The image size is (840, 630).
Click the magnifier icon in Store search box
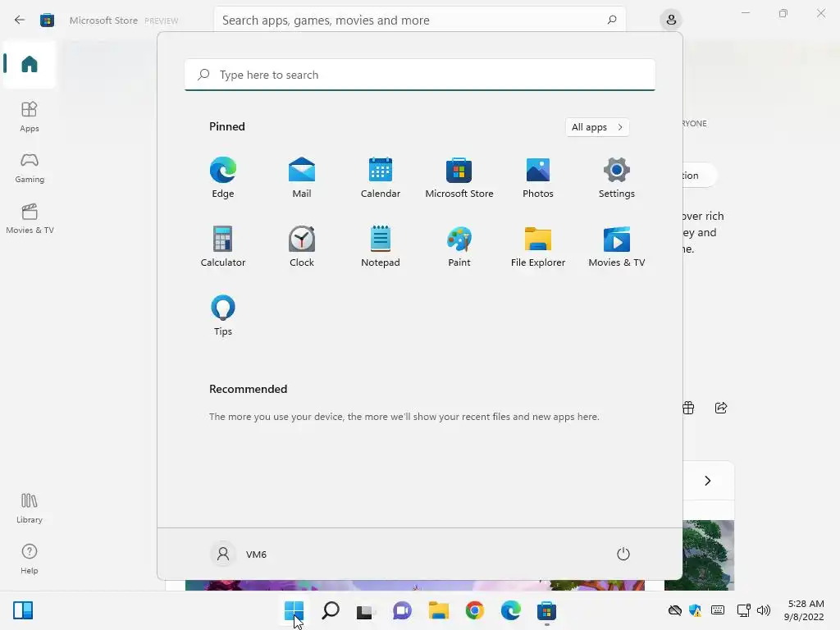pos(612,20)
